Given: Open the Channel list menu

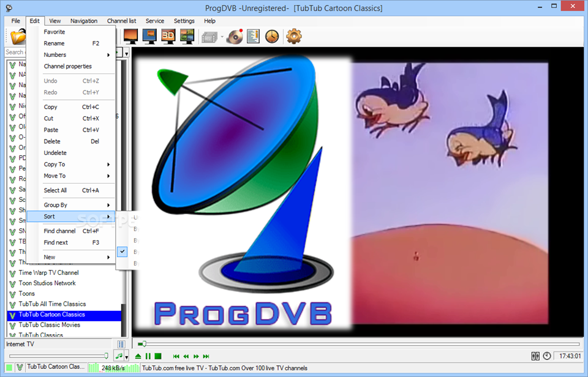Looking at the screenshot, I should click(121, 21).
